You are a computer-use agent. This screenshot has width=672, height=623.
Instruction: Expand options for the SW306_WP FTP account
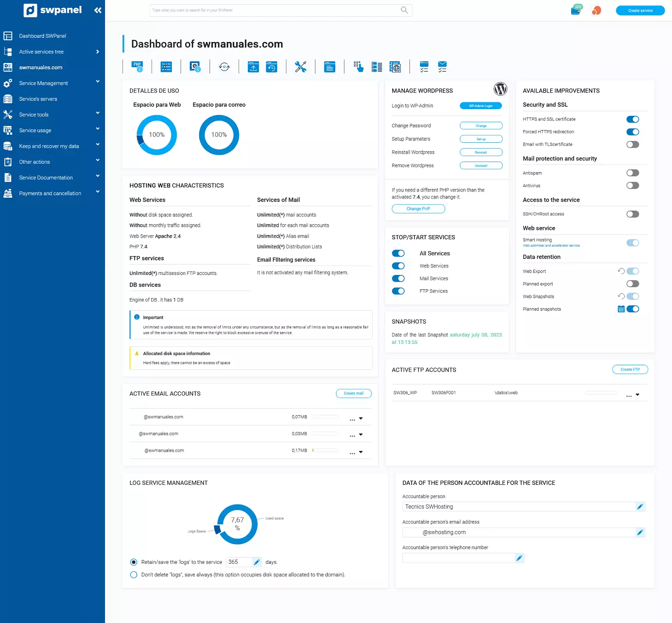point(637,395)
